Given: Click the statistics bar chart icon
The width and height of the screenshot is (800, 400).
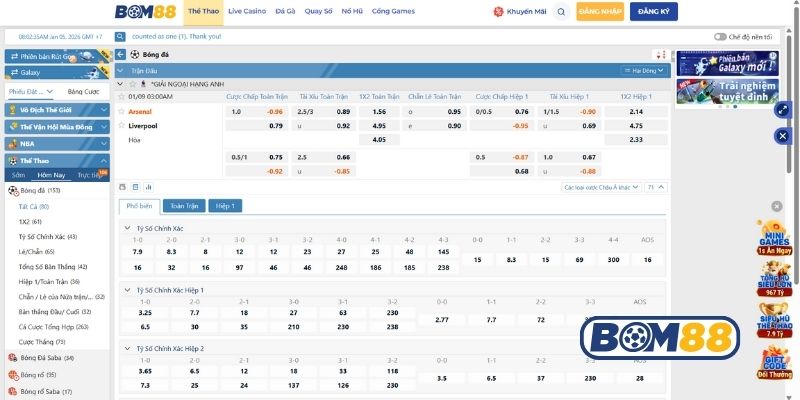Looking at the screenshot, I should [149, 187].
